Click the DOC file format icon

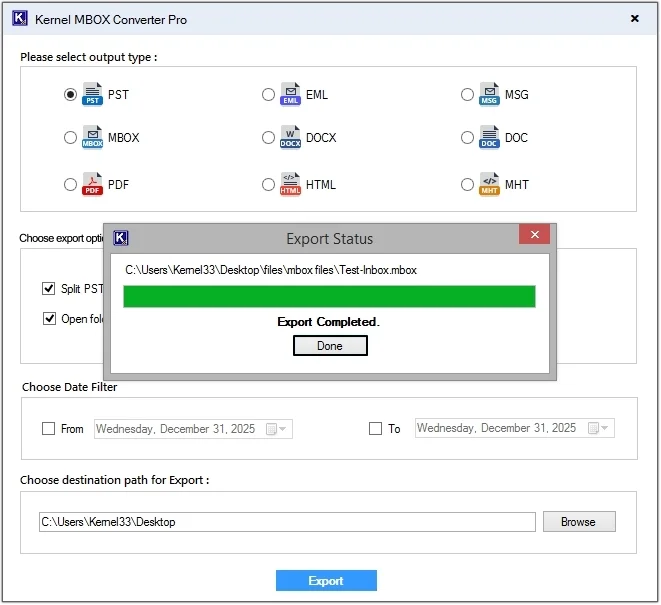(489, 137)
